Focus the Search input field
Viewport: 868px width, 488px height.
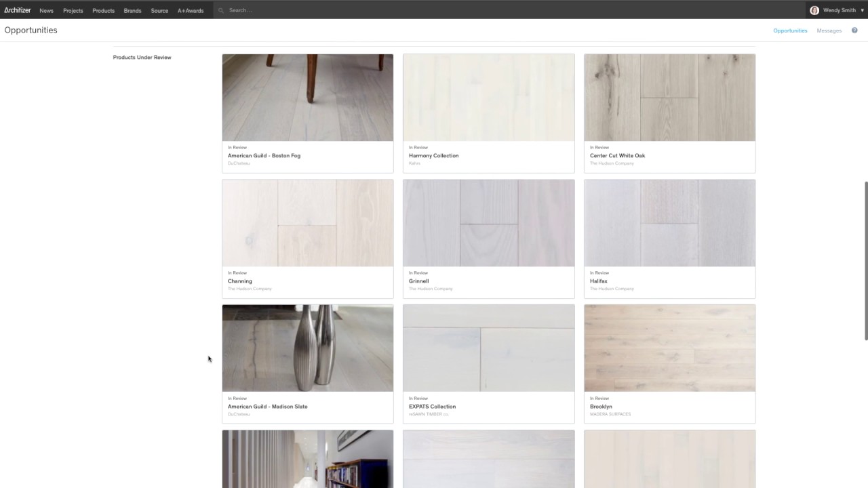[509, 10]
